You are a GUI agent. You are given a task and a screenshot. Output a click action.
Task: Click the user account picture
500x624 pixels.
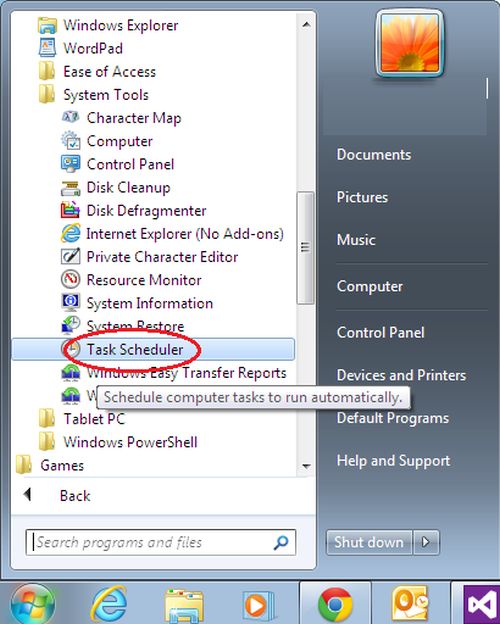(x=410, y=43)
